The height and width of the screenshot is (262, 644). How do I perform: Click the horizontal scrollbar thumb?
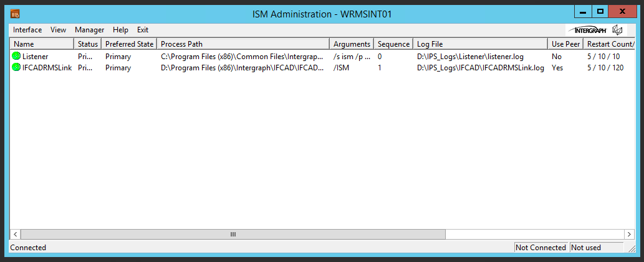click(233, 234)
